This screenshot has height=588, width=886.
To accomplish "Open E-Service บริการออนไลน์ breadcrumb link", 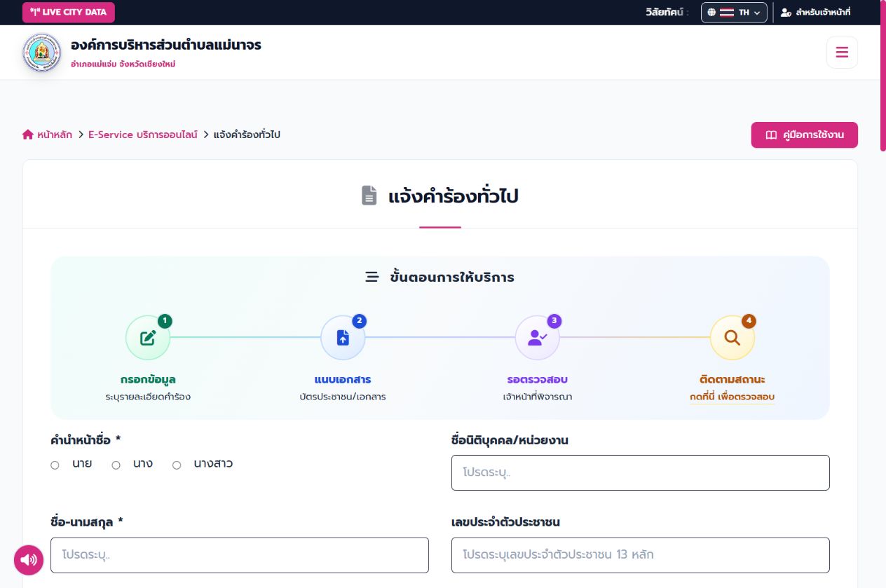I will (143, 135).
